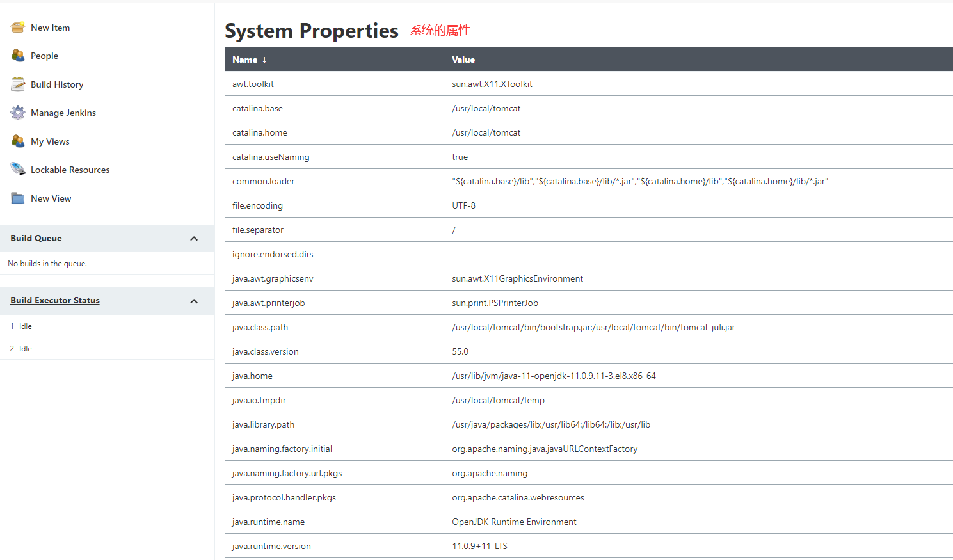Viewport: 953px width, 560px height.
Task: Click the 11.0.9+11-LTS value
Action: [479, 546]
